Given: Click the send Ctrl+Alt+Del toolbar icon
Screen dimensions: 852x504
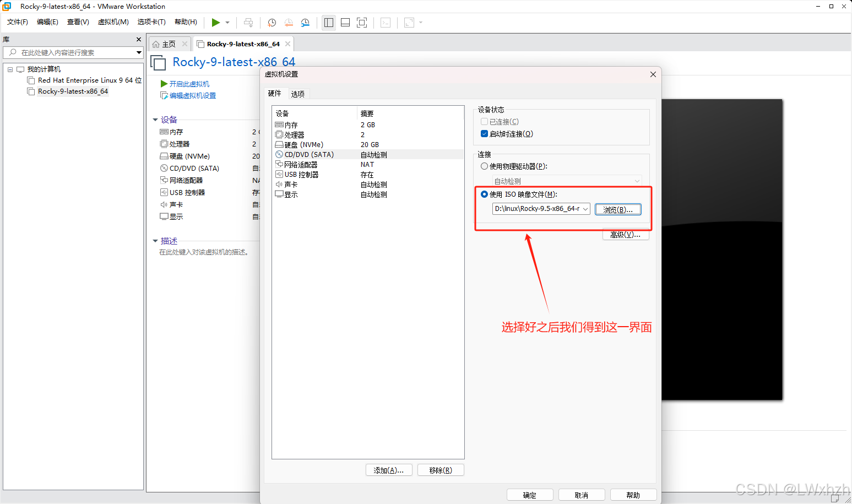Looking at the screenshot, I should coord(248,23).
